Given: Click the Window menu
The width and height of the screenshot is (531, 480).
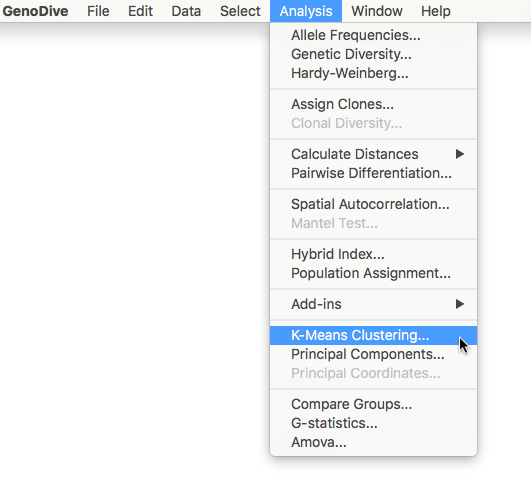Looking at the screenshot, I should tap(377, 11).
